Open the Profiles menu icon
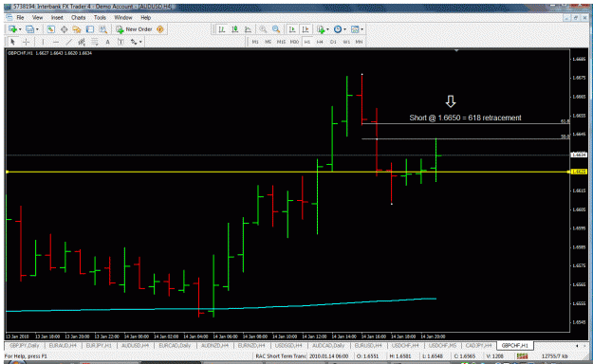593x364 pixels. click(29, 29)
